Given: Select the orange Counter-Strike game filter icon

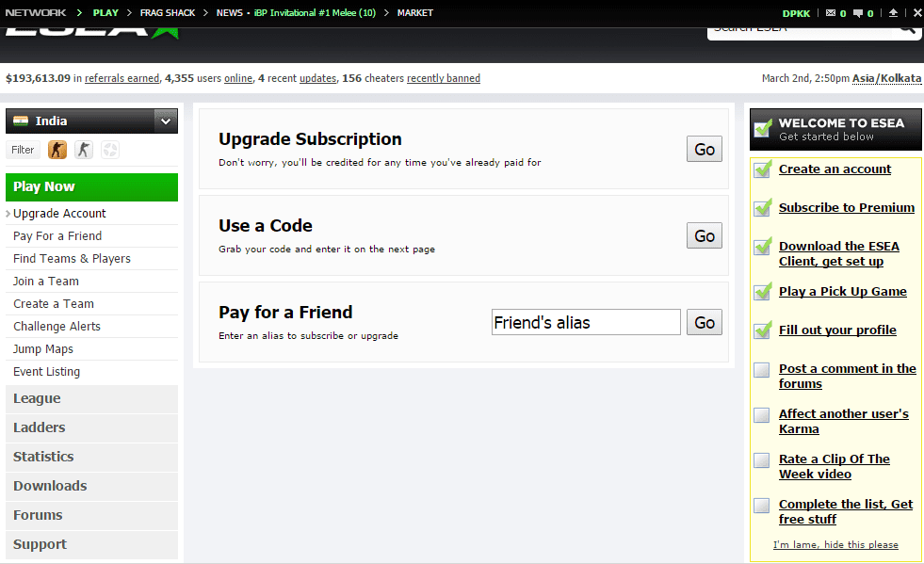Looking at the screenshot, I should coord(57,150).
